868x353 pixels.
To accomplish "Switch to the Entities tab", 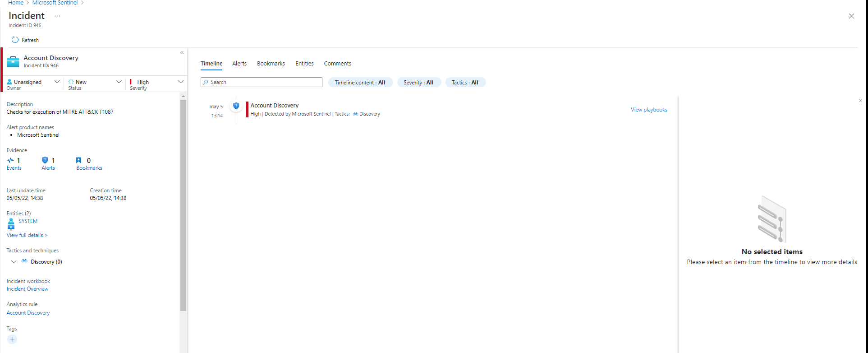I will point(304,64).
